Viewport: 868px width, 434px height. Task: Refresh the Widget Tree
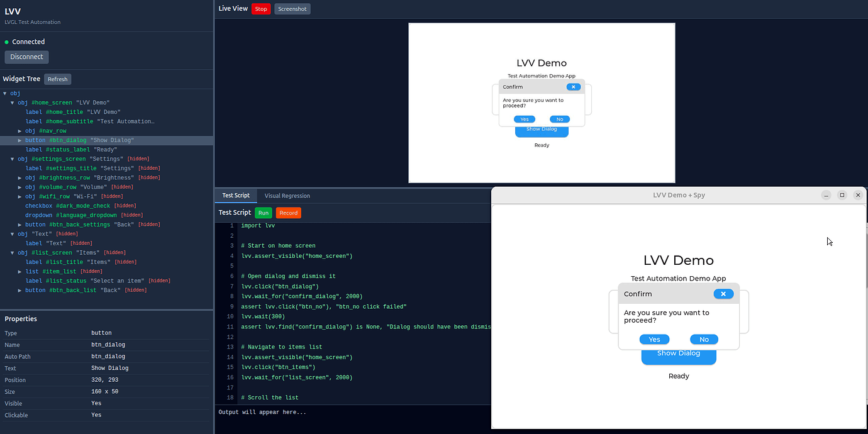click(57, 79)
